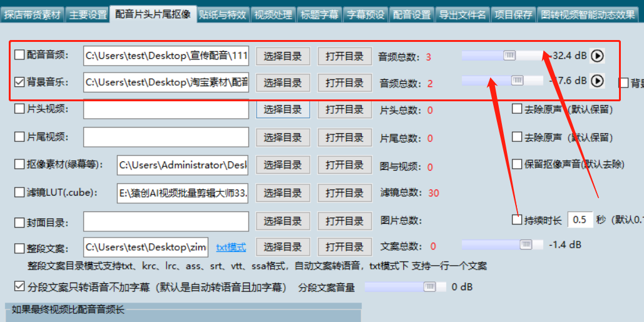Click the 抠像素材 path input field
Screen dimensions: 644x322
click(183, 165)
